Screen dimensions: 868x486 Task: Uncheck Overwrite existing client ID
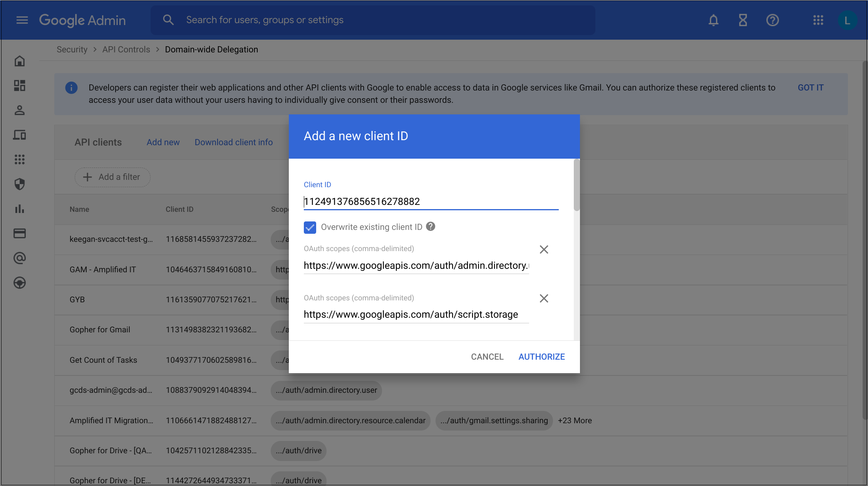tap(310, 227)
